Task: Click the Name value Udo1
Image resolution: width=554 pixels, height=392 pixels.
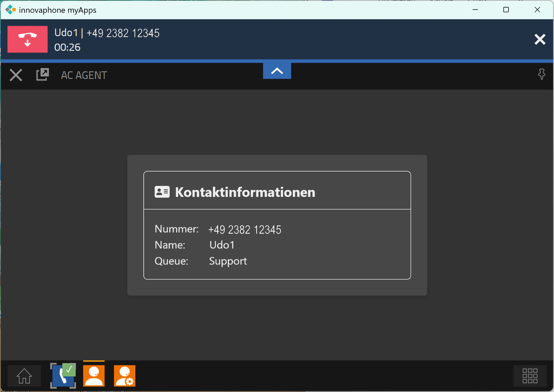Action: click(222, 245)
